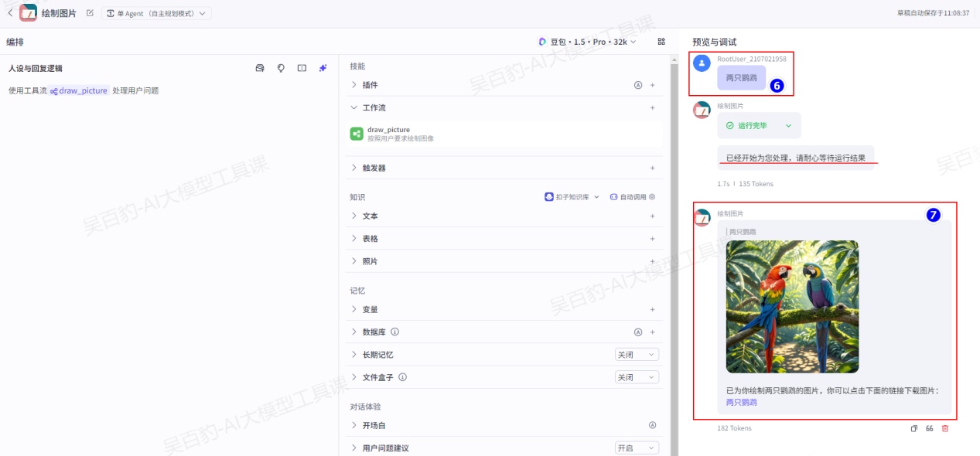Copy the reply using the copy icon
The height and width of the screenshot is (456, 980).
tap(913, 428)
